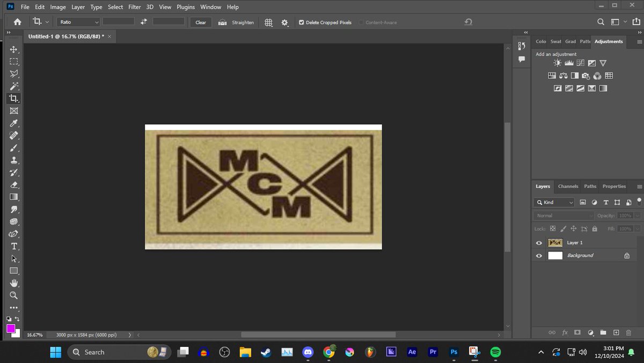This screenshot has width=644, height=363.
Task: Toggle filter for adjustment layers
Action: click(x=594, y=202)
